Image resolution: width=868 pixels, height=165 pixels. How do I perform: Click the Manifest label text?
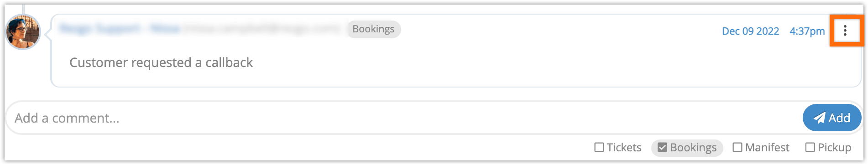767,147
